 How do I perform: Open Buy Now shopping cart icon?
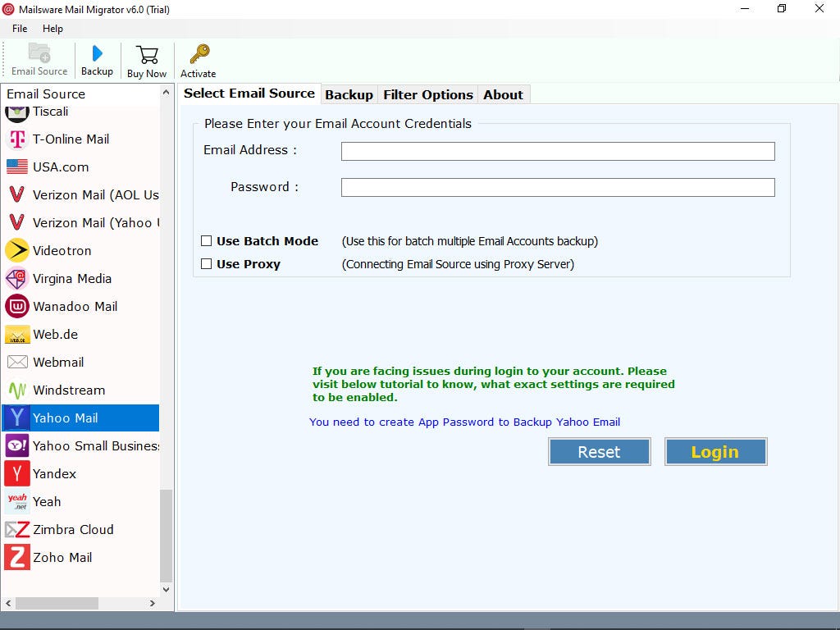[147, 55]
